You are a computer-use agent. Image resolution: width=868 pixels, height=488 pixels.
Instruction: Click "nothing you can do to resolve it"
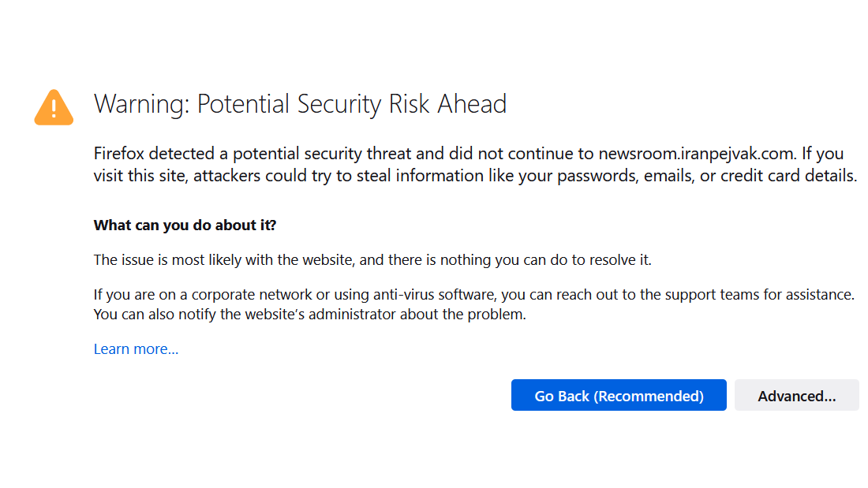[x=551, y=259]
